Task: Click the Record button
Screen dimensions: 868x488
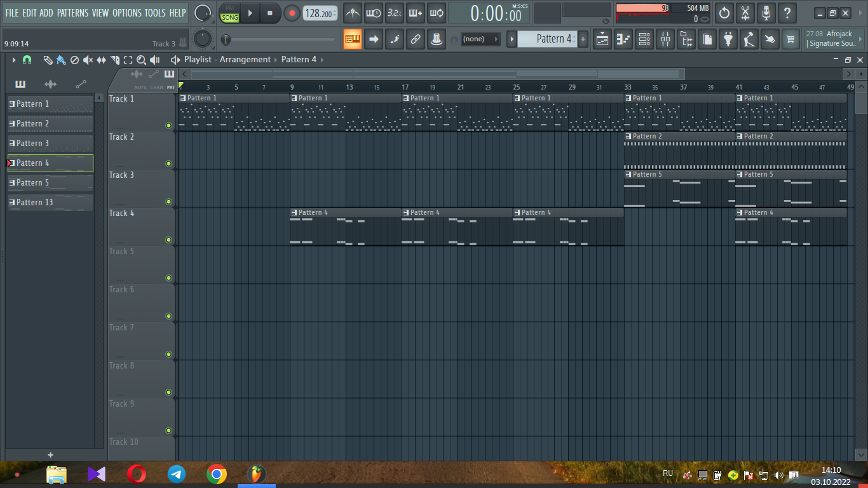Action: click(x=292, y=13)
